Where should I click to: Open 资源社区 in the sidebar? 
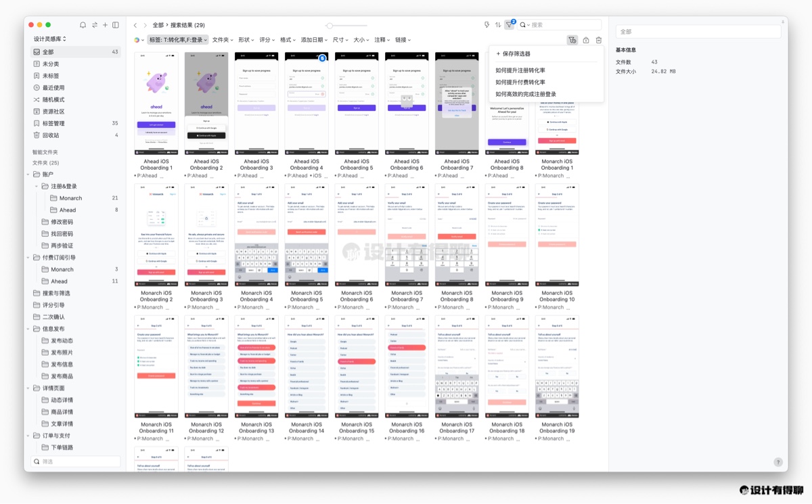(76, 111)
